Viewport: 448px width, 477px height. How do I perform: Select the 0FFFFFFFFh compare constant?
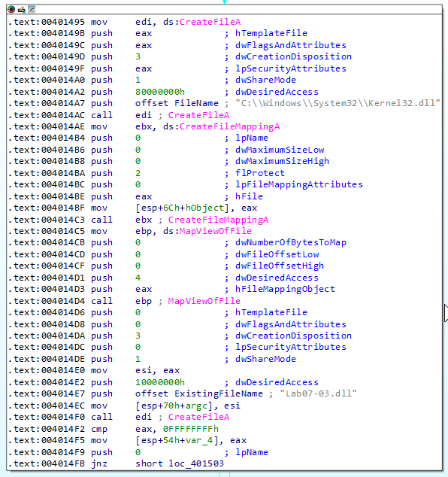click(191, 429)
